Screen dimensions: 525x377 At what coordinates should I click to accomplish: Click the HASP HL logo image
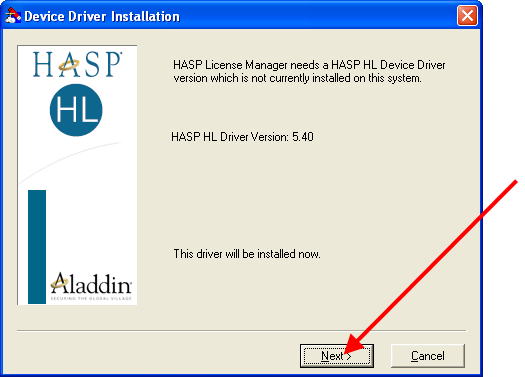(x=77, y=93)
